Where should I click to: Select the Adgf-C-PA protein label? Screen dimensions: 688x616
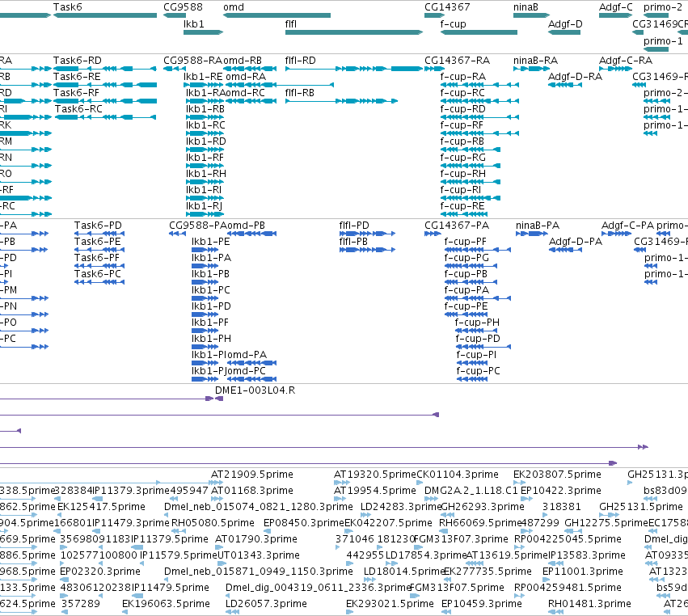[628, 226]
